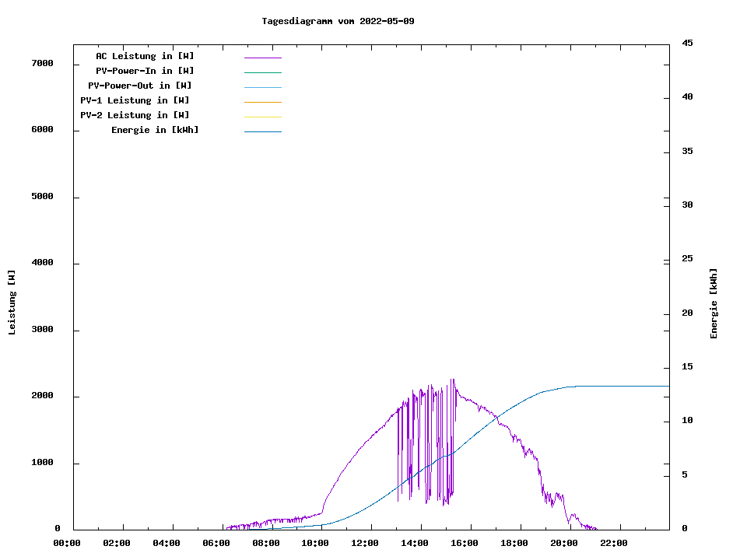
Task: Click the 15 kWh right axis label
Action: (x=687, y=367)
